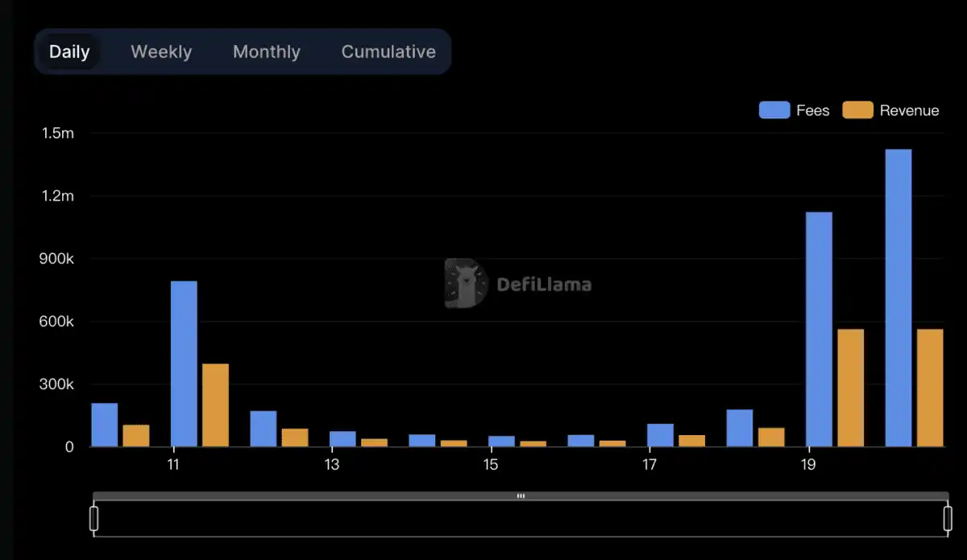The height and width of the screenshot is (560, 967).
Task: Open the Cumulative tab
Action: (x=388, y=52)
